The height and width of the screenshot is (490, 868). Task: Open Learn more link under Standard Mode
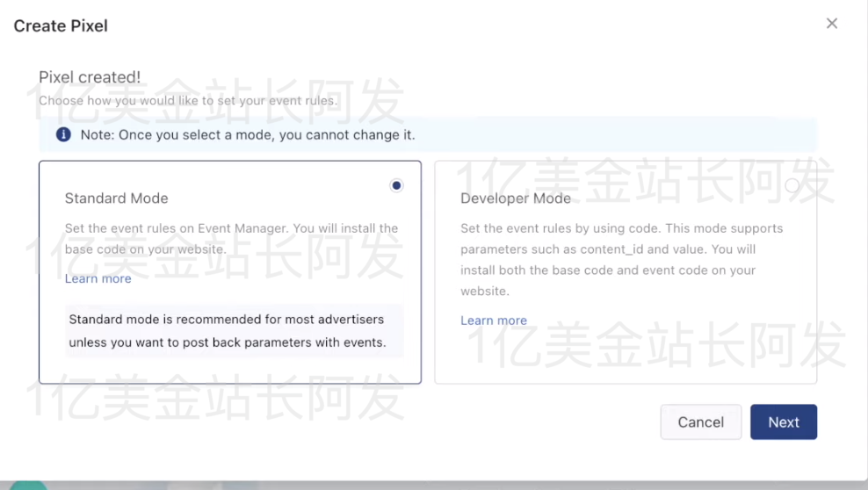point(98,278)
